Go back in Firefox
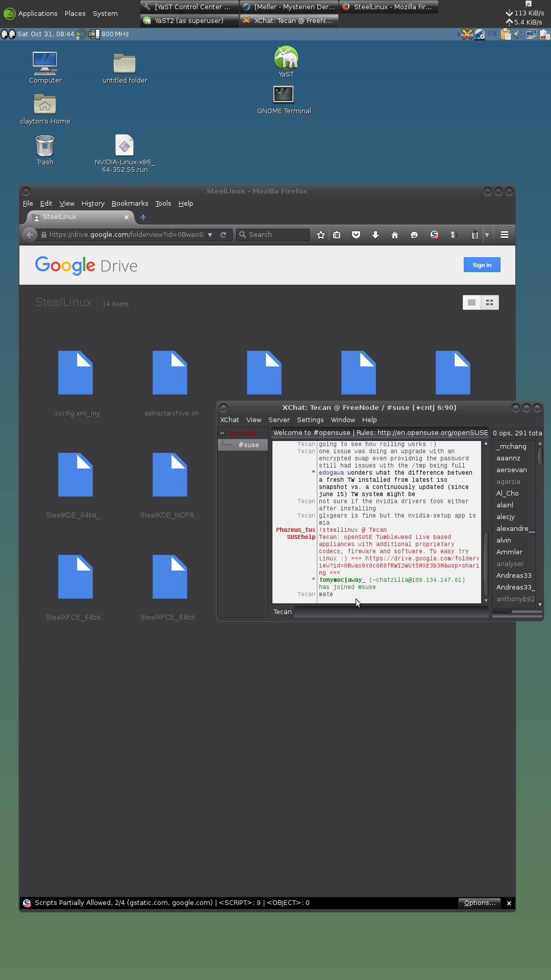The height and width of the screenshot is (980, 551). [30, 235]
